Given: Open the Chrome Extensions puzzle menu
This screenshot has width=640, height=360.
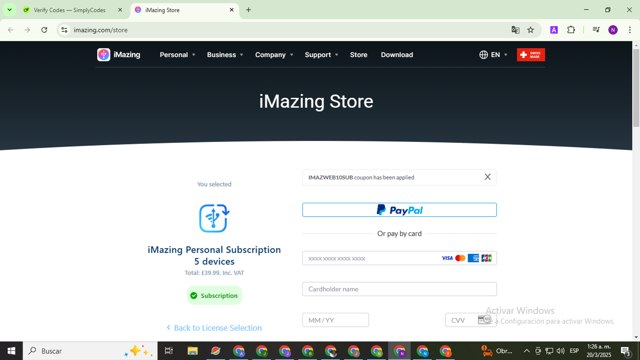Looking at the screenshot, I should coord(571,30).
